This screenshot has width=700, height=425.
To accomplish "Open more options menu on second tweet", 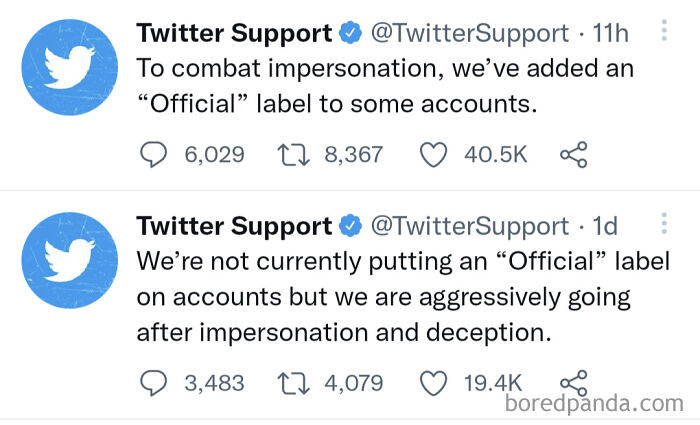I will coord(664,226).
